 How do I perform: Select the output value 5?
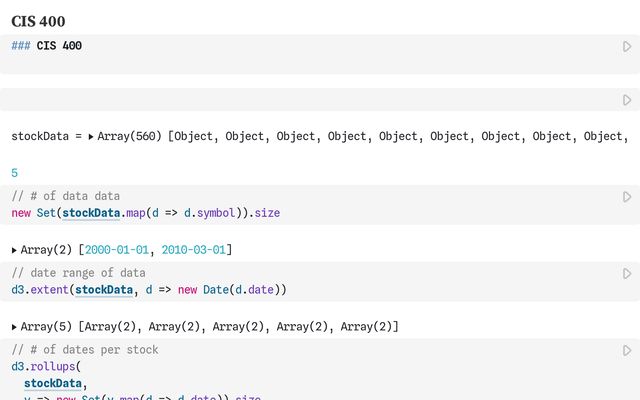click(x=15, y=173)
